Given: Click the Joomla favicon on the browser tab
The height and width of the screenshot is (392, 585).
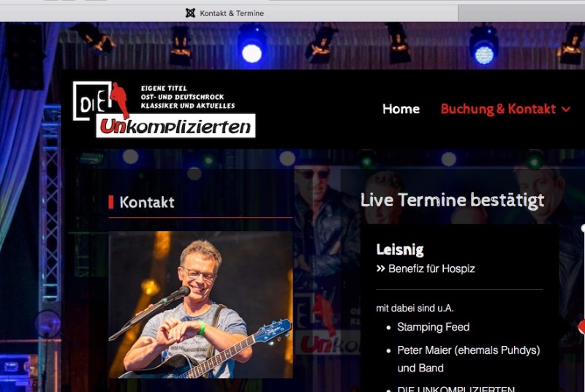Looking at the screenshot, I should click(x=190, y=13).
